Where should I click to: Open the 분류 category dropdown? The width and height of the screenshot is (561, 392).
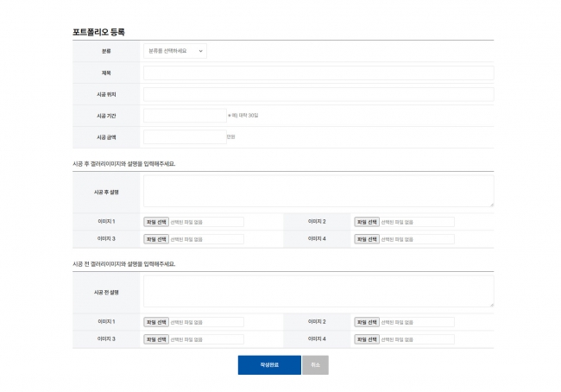click(174, 51)
